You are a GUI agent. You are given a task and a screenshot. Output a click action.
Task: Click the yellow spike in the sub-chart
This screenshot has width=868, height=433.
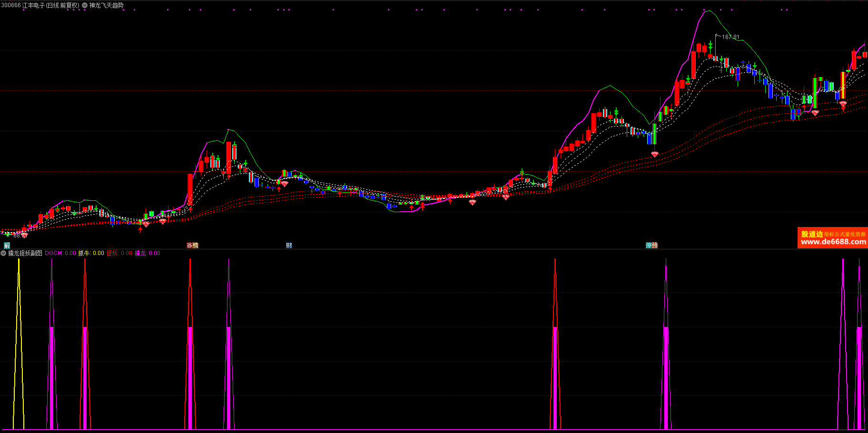19,333
